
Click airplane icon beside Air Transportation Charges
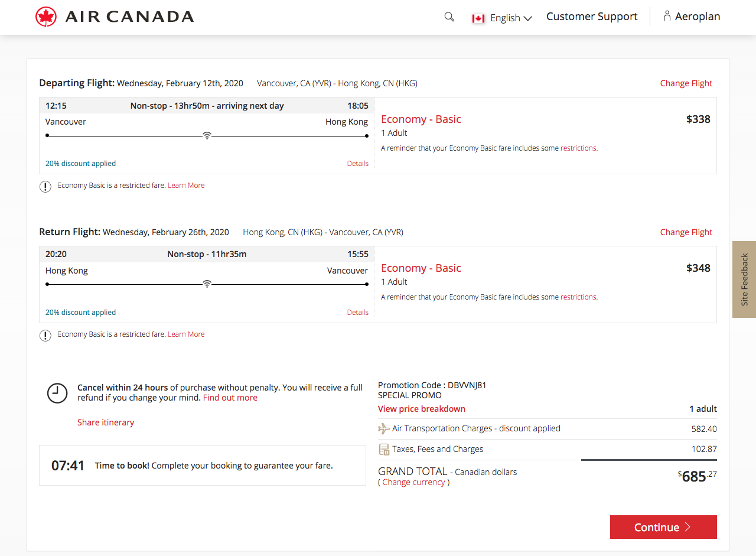click(x=384, y=428)
